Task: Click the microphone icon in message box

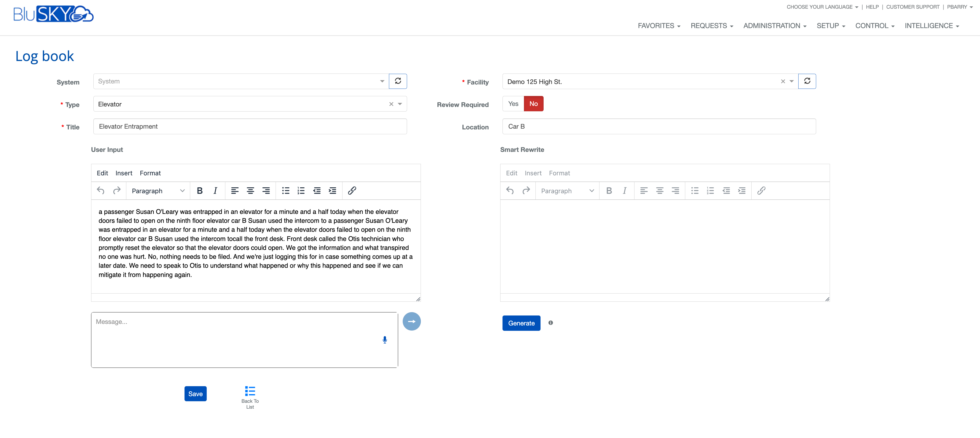Action: pos(385,339)
